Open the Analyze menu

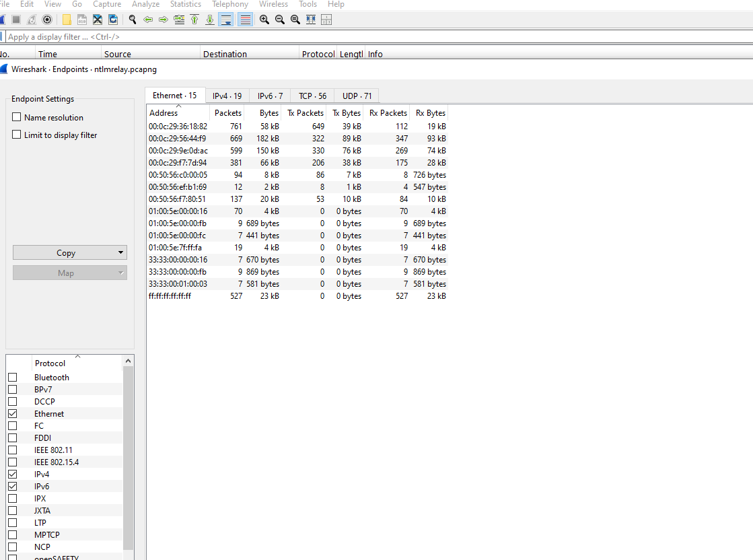145,4
